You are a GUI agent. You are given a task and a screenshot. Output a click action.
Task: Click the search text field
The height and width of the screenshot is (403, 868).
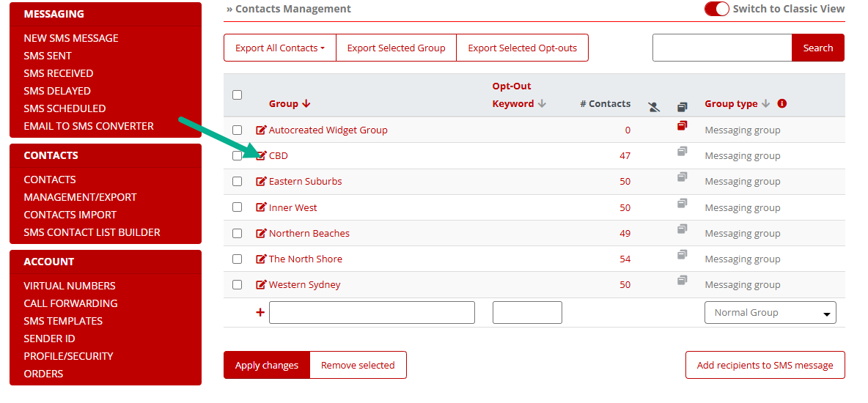pyautogui.click(x=721, y=48)
